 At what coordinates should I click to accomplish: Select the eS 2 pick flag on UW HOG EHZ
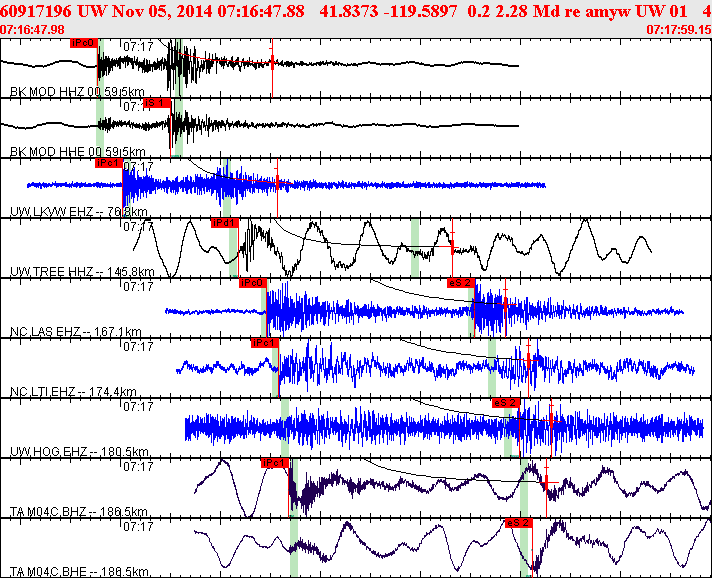click(x=506, y=403)
